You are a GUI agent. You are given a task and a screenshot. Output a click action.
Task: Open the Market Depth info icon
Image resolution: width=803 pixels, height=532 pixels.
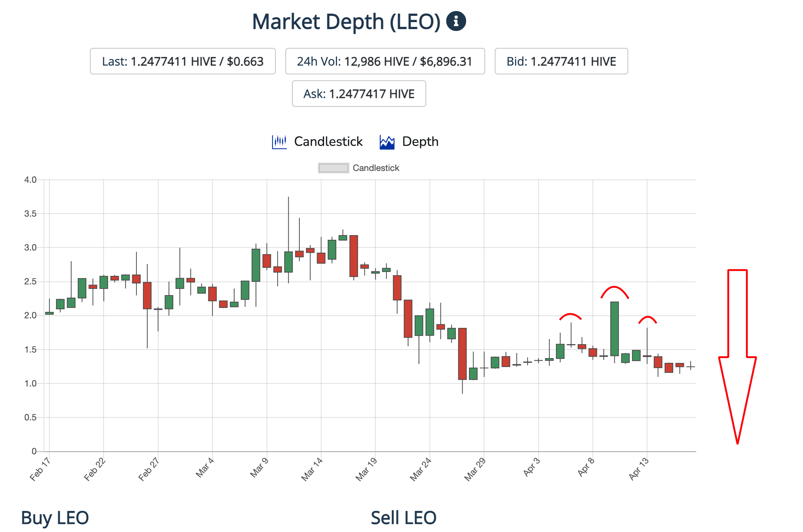click(456, 21)
